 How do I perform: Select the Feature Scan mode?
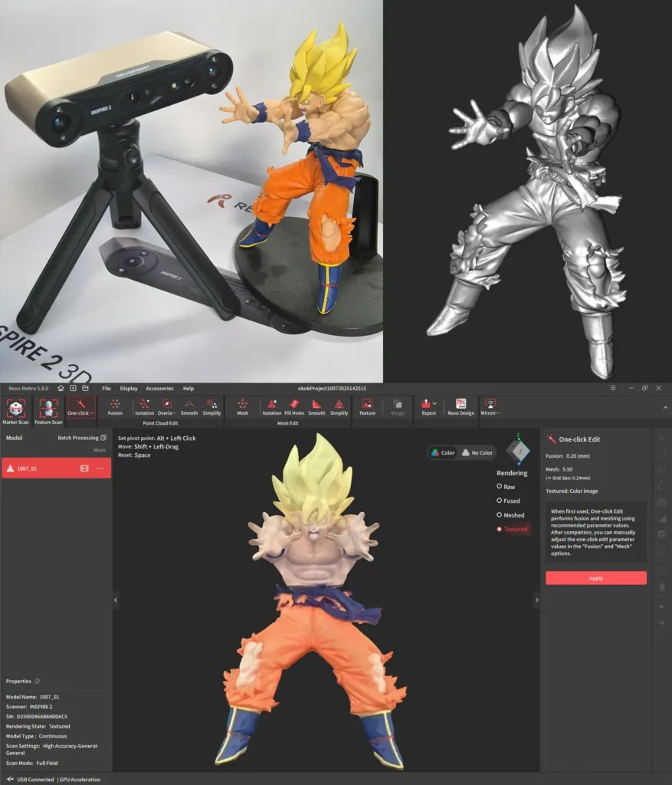pos(48,412)
